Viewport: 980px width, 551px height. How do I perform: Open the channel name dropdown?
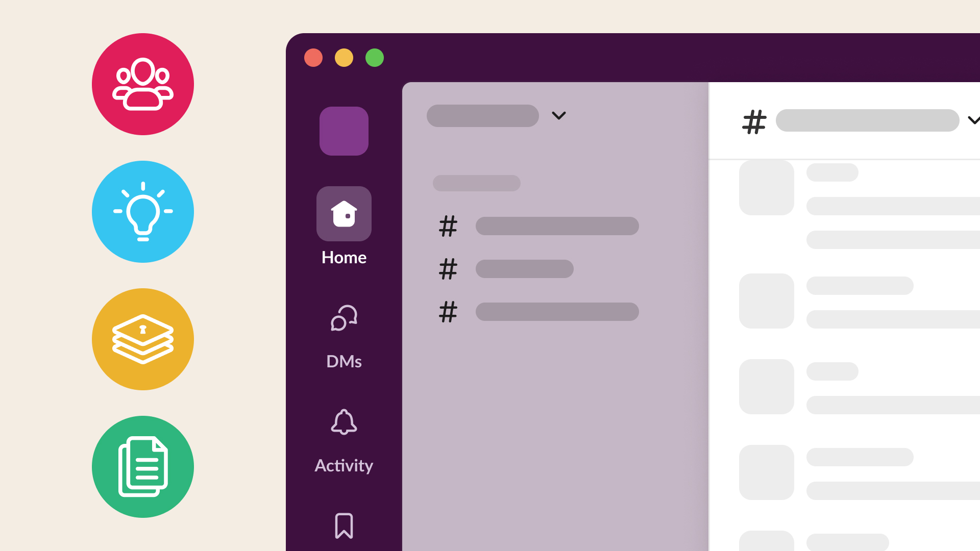975,121
